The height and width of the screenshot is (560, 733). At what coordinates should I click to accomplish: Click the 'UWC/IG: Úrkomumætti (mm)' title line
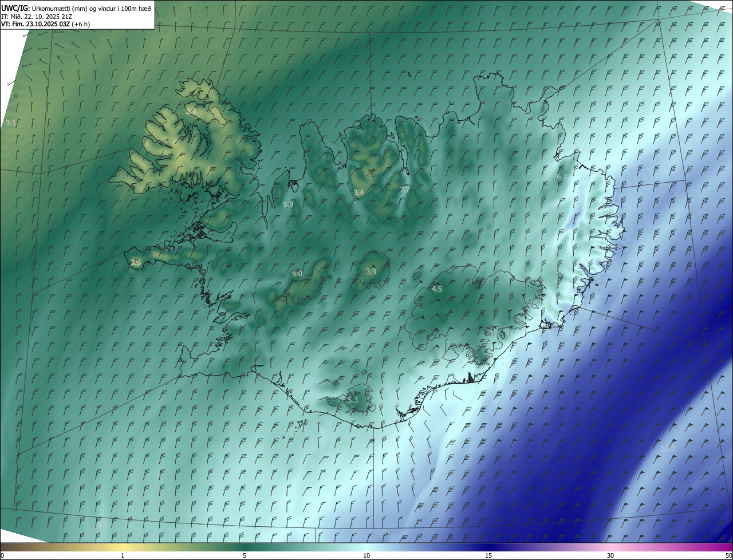(76, 8)
